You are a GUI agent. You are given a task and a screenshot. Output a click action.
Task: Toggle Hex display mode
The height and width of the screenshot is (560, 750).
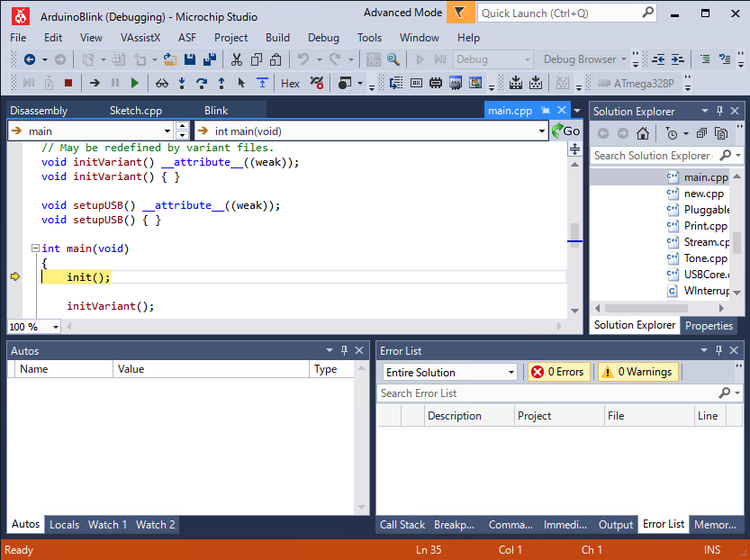[x=290, y=83]
